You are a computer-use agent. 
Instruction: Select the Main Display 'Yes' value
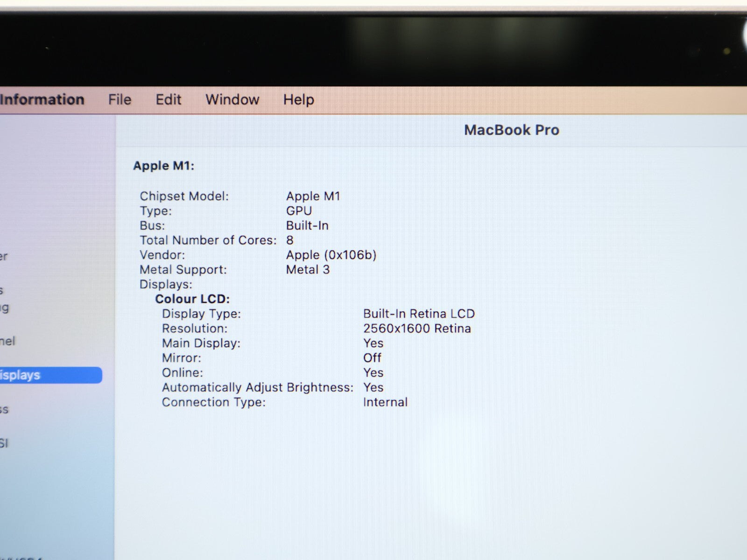pos(373,343)
